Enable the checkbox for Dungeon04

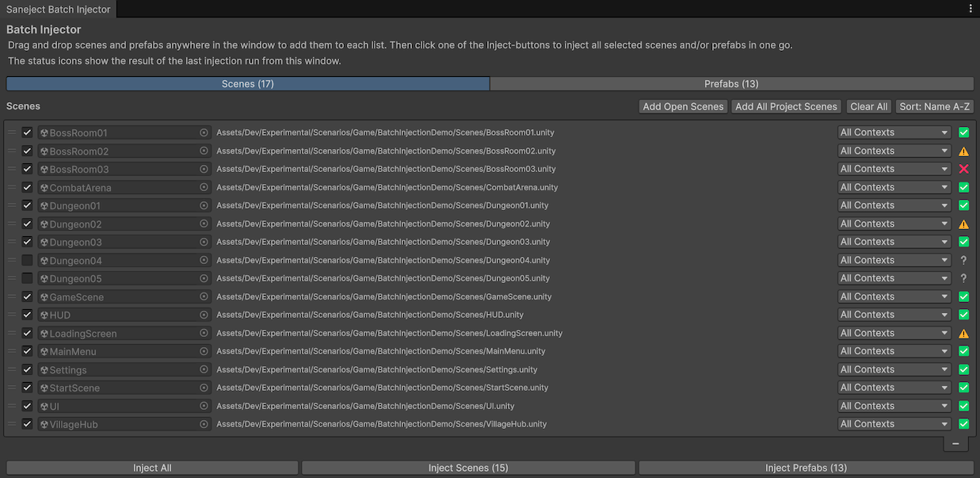[x=27, y=259]
